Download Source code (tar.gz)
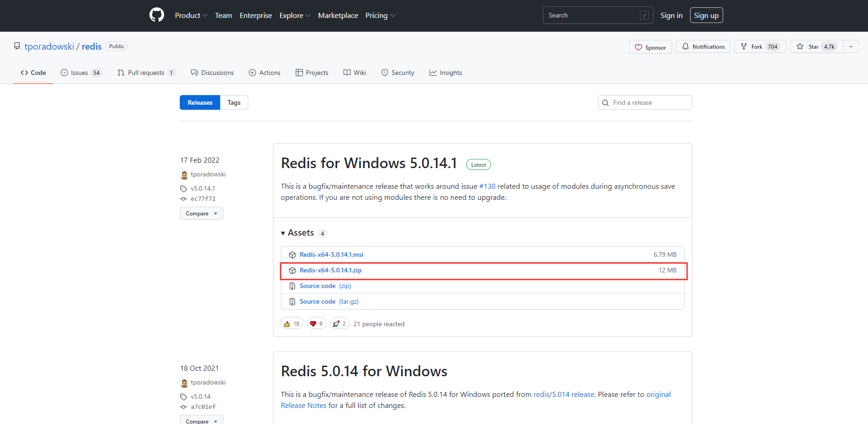This screenshot has height=424, width=868. [329, 301]
